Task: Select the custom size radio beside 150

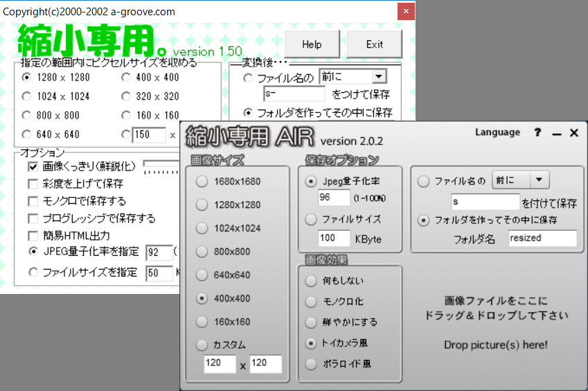Action: click(126, 134)
